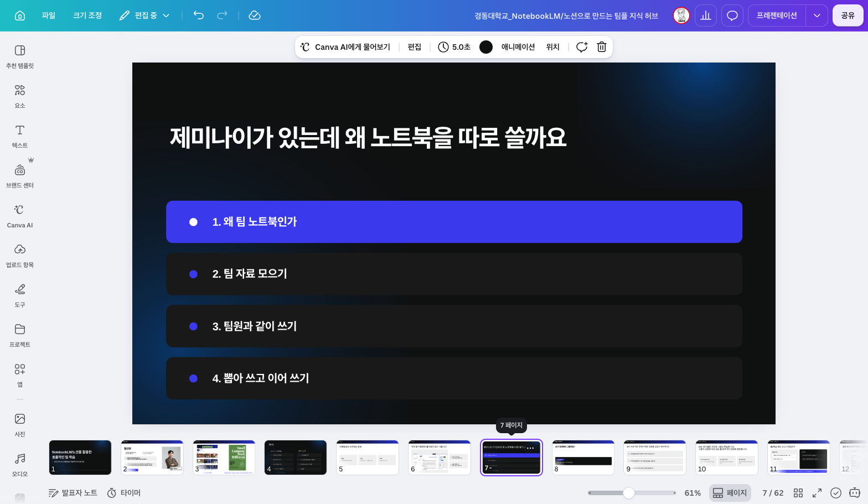The width and height of the screenshot is (868, 504).
Task: Adjust the zoom slider handle
Action: pyautogui.click(x=629, y=493)
